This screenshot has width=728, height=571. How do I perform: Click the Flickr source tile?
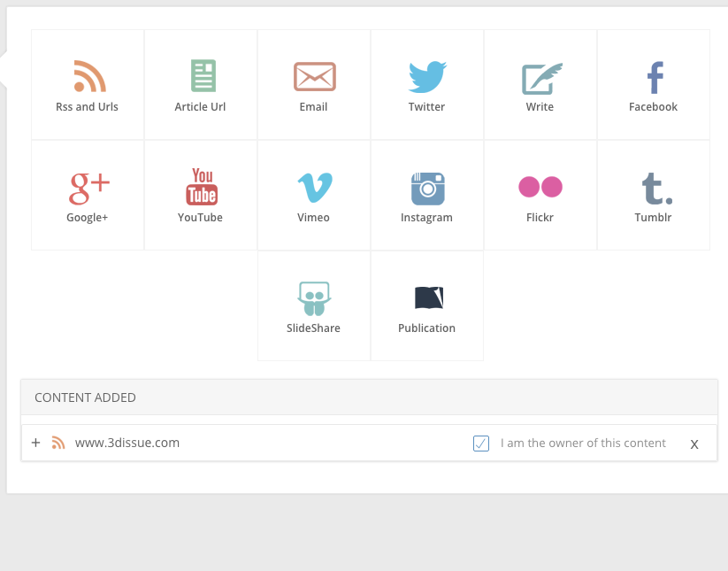pyautogui.click(x=540, y=195)
